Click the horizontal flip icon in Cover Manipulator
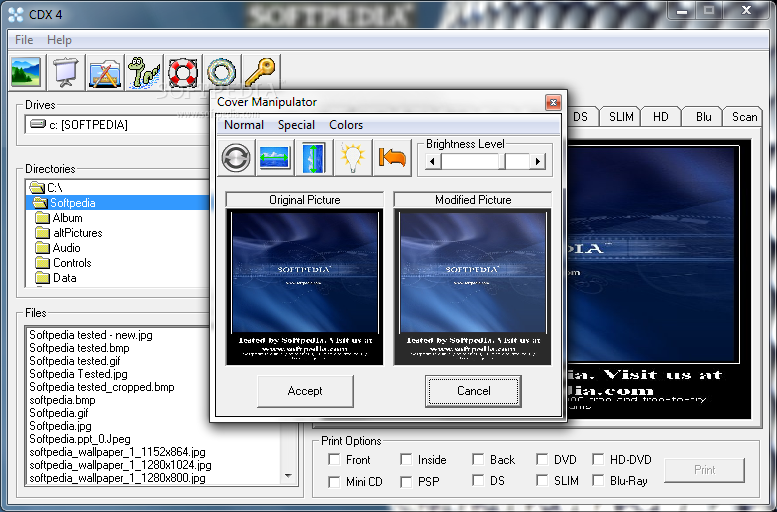This screenshot has height=512, width=777. [275, 158]
